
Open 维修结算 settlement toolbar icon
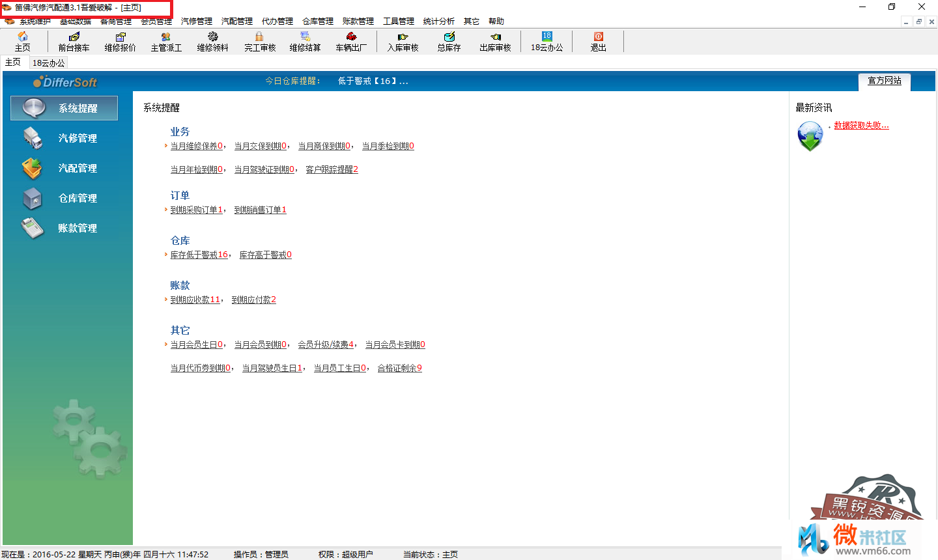(305, 42)
